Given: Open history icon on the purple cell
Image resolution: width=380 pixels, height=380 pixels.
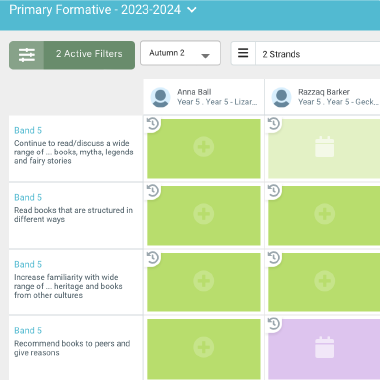Looking at the screenshot, I should click(274, 323).
